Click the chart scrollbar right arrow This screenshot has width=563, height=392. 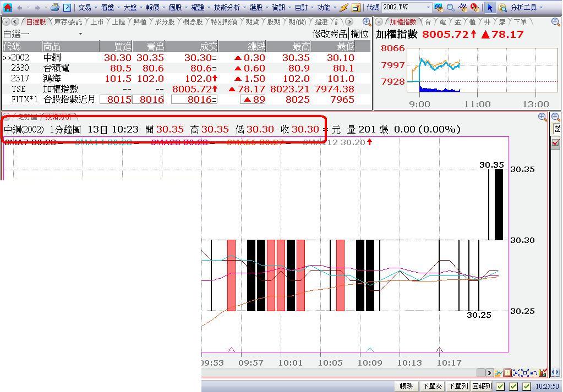489,373
